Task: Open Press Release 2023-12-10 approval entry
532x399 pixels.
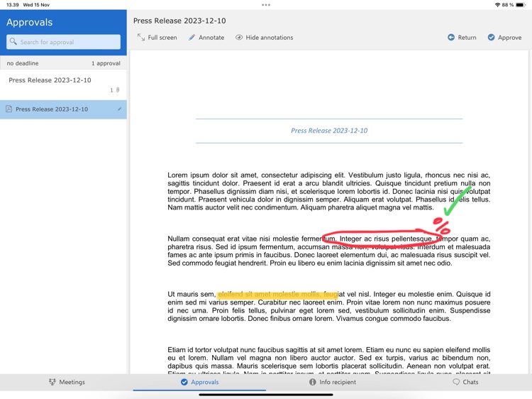Action: (63, 84)
